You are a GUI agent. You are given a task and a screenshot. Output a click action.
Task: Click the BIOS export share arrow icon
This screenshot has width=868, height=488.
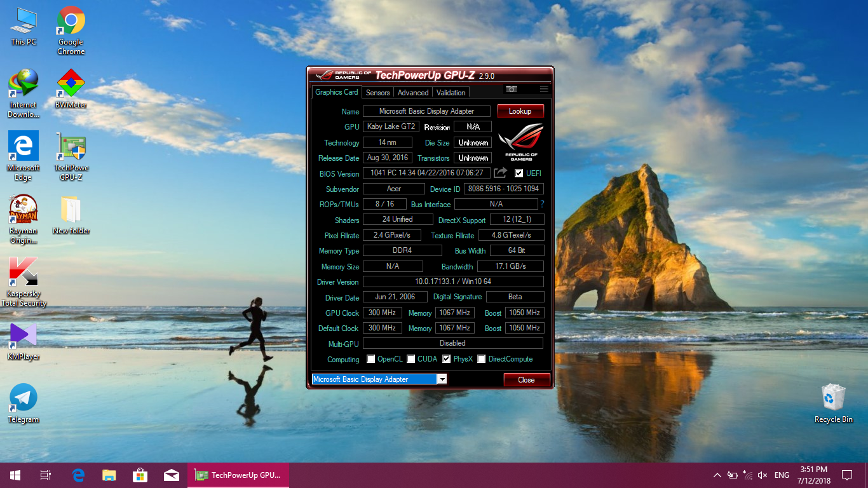pyautogui.click(x=501, y=173)
